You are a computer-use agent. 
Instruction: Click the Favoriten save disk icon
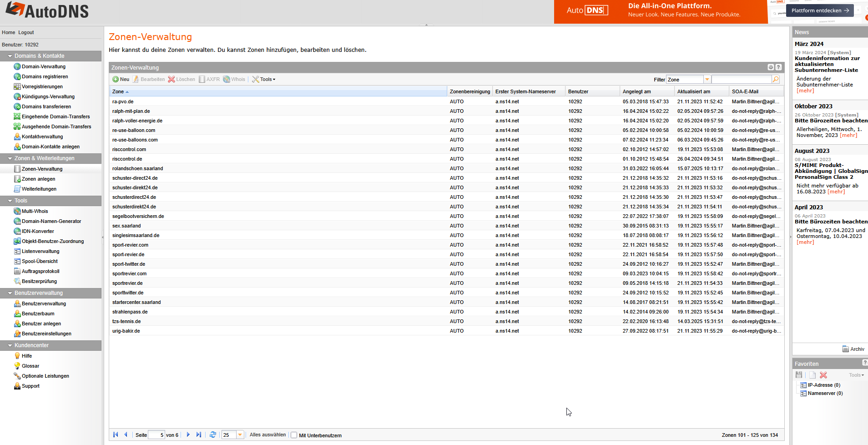click(799, 375)
